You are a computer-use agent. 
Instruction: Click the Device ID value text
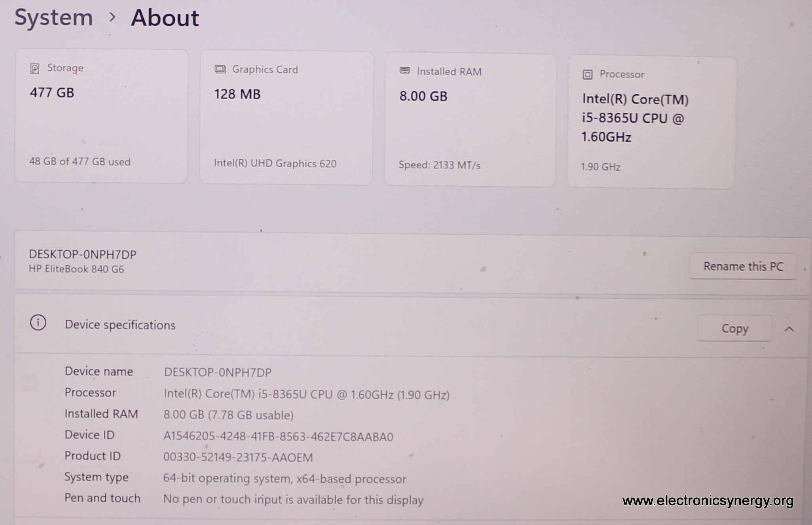click(278, 436)
